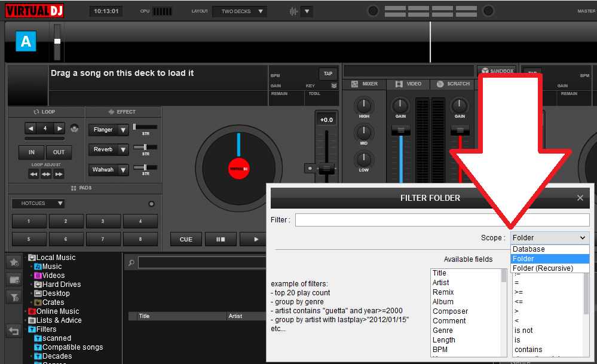Screen dimensions: 597x364
Task: Switch to the VIDEO tab
Action: click(x=409, y=84)
